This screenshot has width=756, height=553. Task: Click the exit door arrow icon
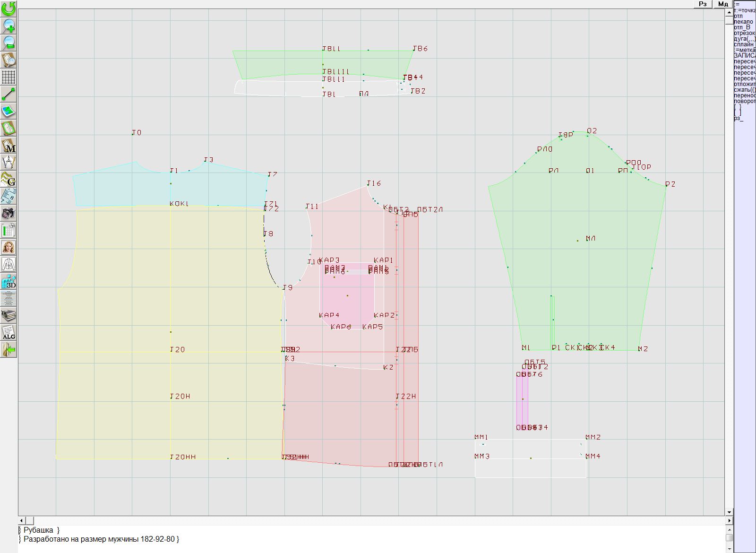(x=9, y=350)
